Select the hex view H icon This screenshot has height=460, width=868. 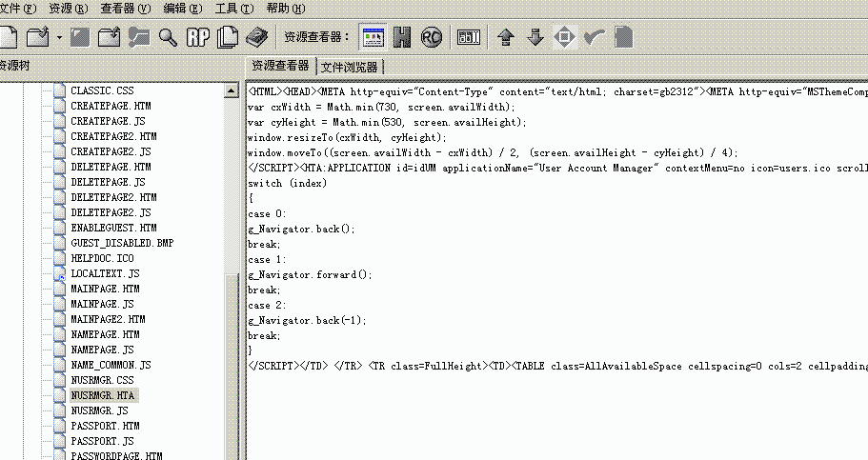[403, 37]
